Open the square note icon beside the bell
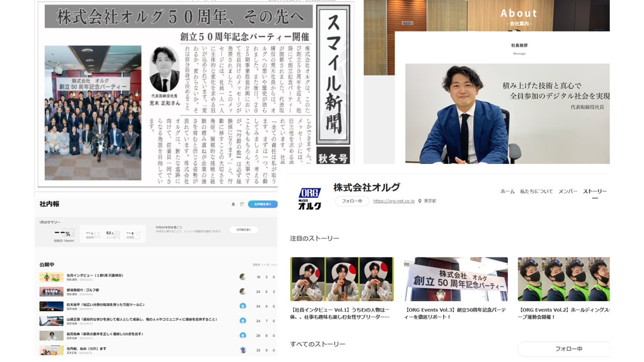644x362 pixels. (242, 204)
